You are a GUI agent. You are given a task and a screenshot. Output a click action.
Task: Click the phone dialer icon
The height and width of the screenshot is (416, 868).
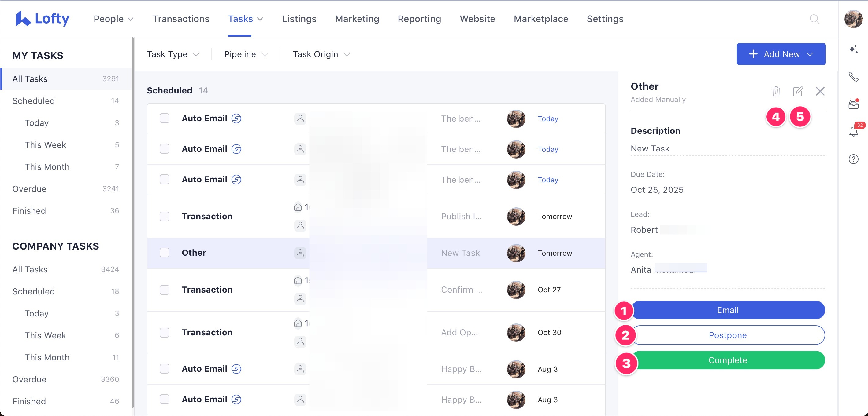click(x=853, y=77)
